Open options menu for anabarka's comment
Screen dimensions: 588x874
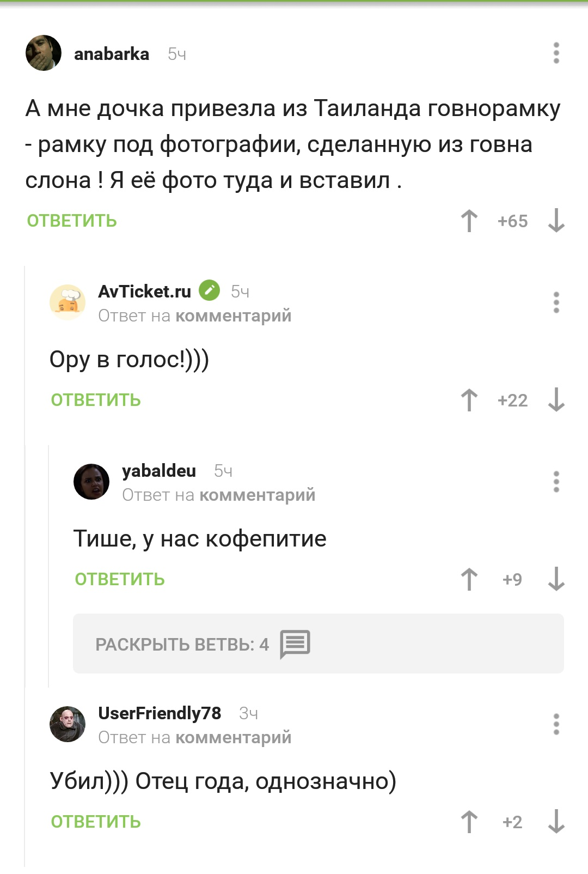click(x=556, y=53)
